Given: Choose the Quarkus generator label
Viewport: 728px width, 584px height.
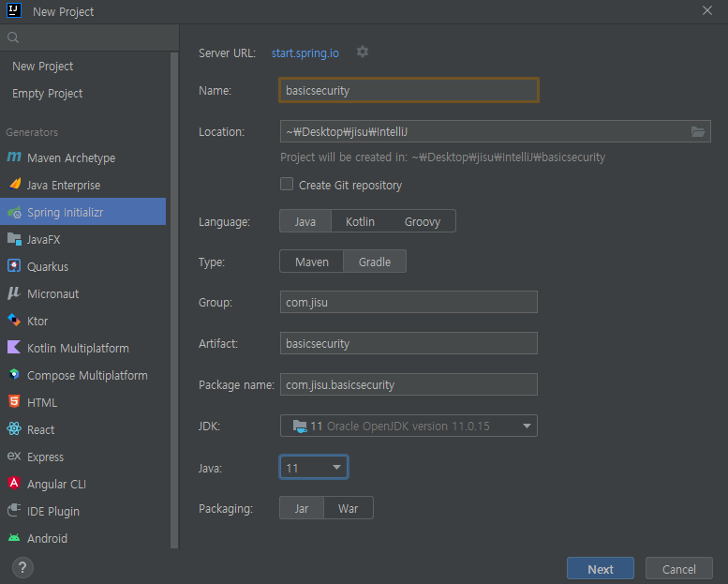Looking at the screenshot, I should [x=48, y=266].
